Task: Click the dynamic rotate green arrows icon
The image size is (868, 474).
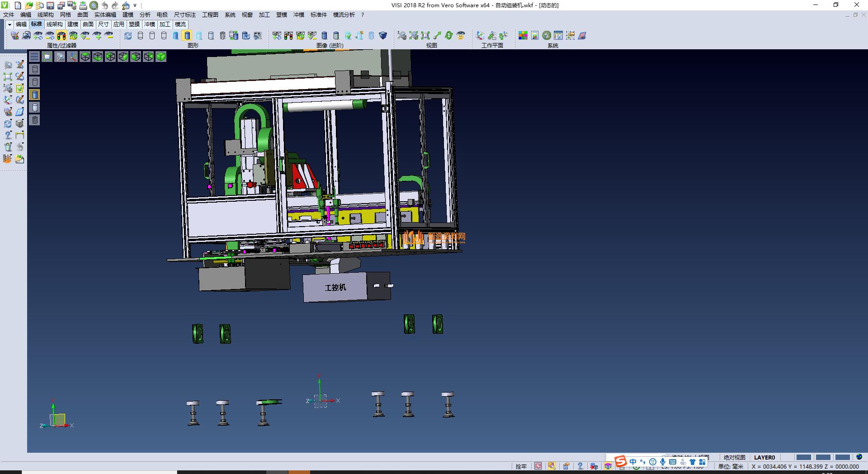Action: pos(448,35)
